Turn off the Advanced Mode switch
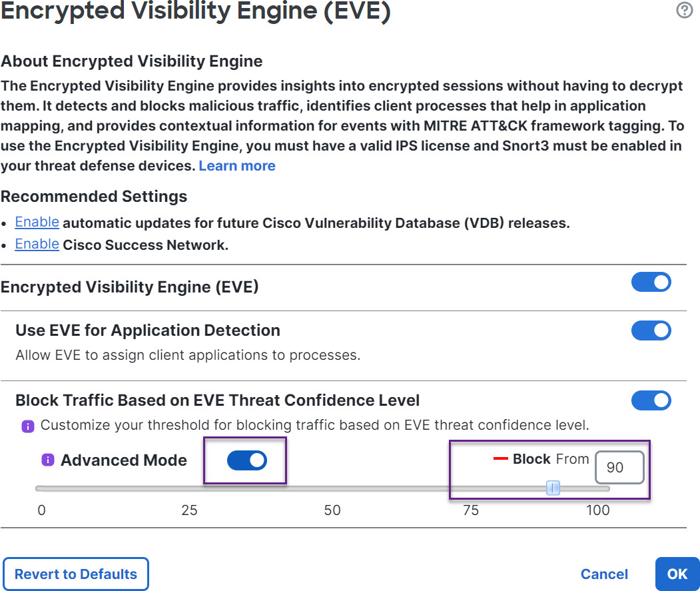Viewport: 700px width, 591px height. point(246,460)
